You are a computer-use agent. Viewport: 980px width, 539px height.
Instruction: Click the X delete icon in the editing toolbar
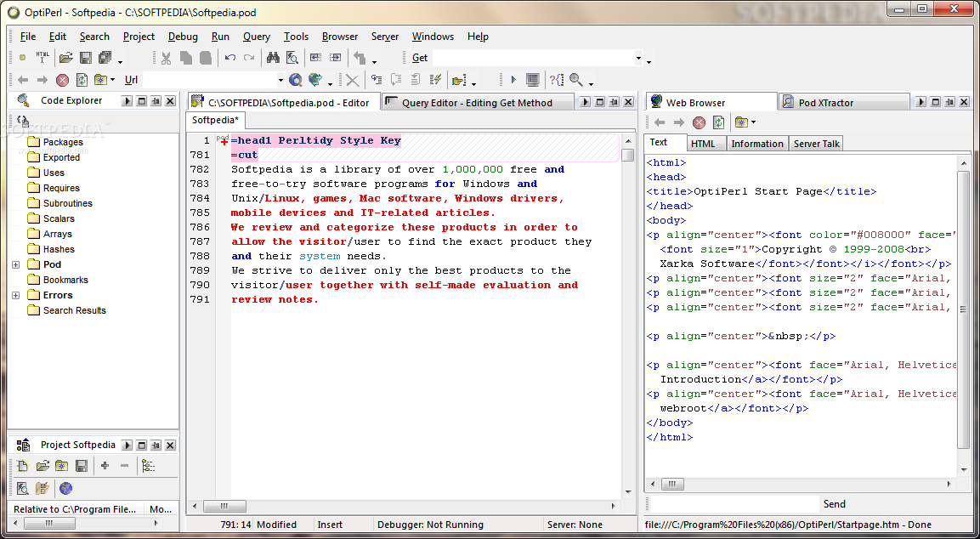353,80
